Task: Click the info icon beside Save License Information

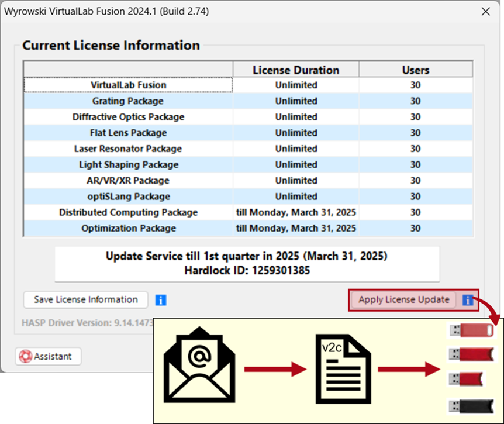Action: pos(161,300)
